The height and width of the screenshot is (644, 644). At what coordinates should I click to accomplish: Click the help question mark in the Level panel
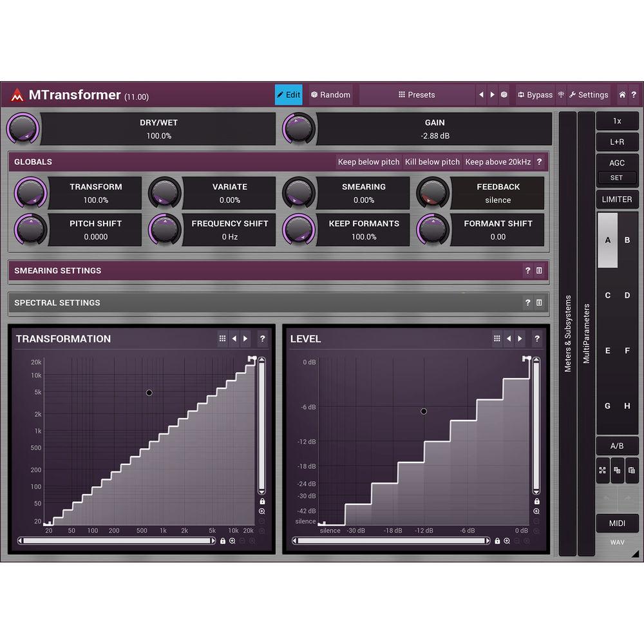pos(537,338)
